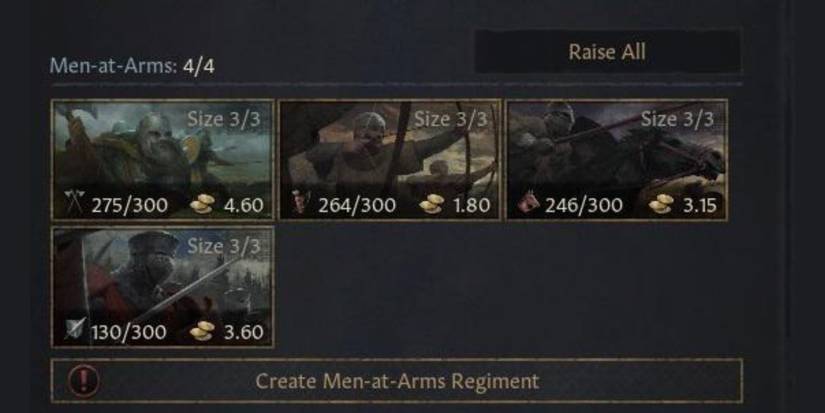The height and width of the screenshot is (413, 825).
Task: Click gold coins icon showing 4.60 cost
Action: [x=202, y=206]
